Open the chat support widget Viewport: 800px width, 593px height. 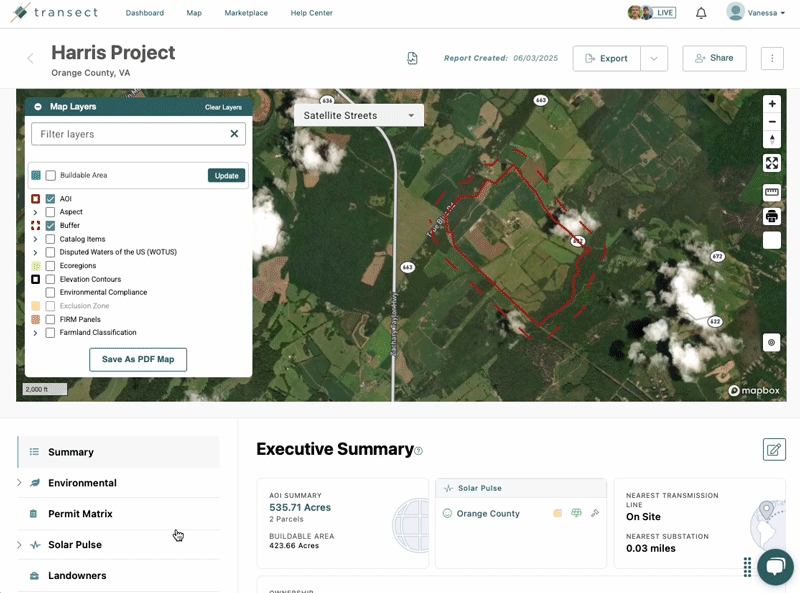point(774,567)
